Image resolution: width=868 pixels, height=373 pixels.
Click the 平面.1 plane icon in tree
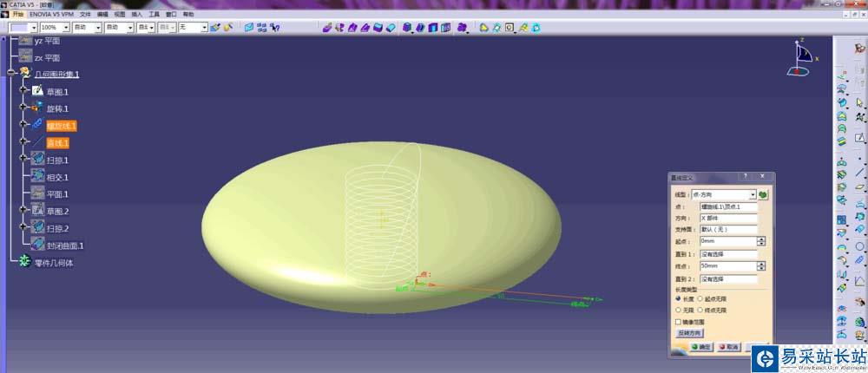click(x=37, y=193)
